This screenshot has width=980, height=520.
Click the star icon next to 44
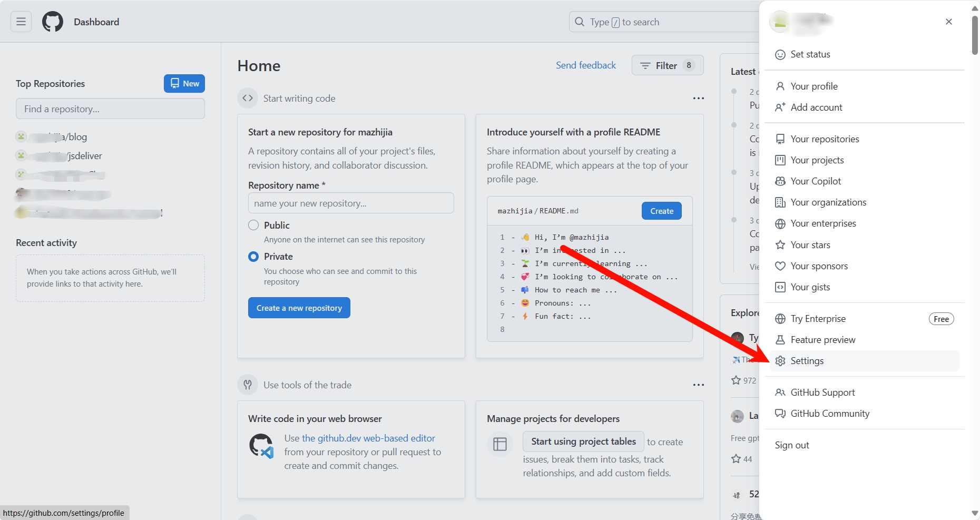736,458
